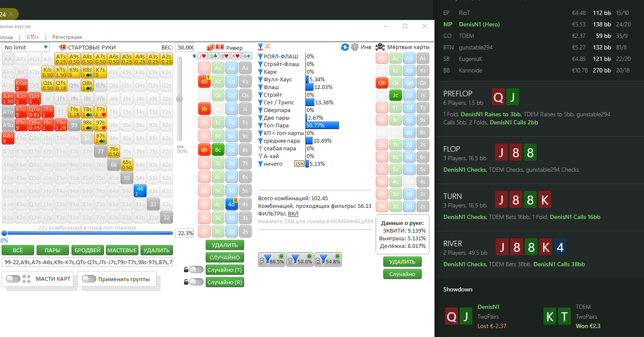
Task: Click the lock icon beside Случайно (T)
Action: click(186, 270)
